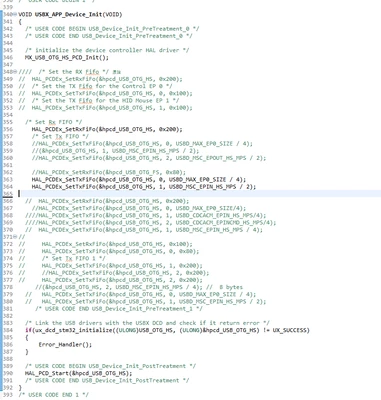Collapse the comment block fold at line 348
381x400 pixels.
pyautogui.click(x=15, y=72)
